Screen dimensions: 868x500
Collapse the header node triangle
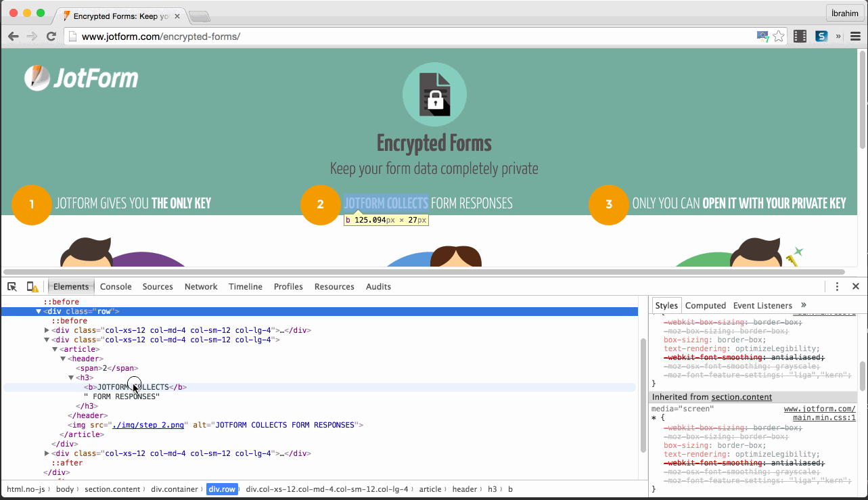63,359
